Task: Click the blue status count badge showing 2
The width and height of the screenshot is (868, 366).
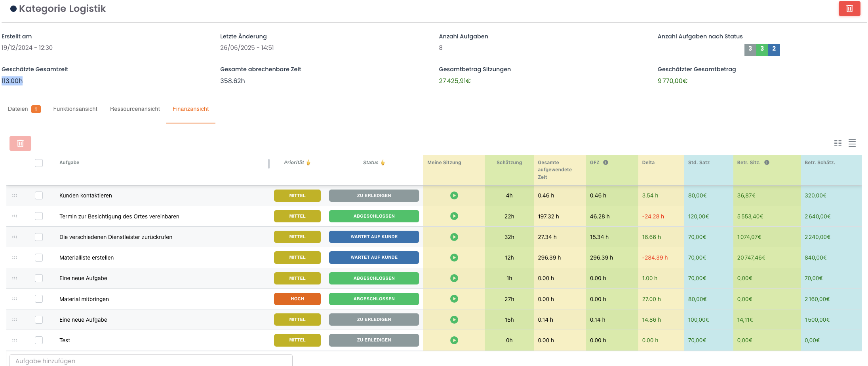Action: 774,49
